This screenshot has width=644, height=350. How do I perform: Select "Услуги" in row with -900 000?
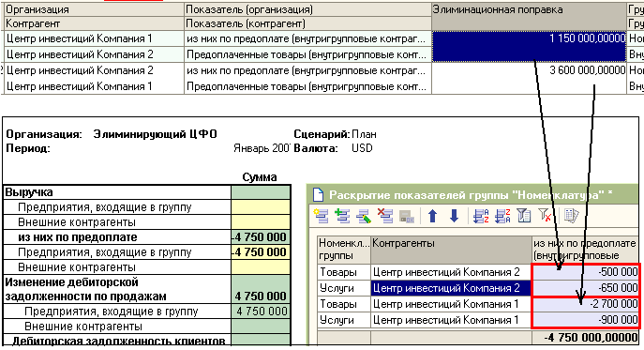[343, 320]
